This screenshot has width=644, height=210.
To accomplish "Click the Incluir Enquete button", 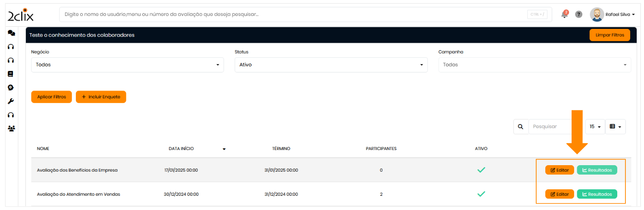I will point(101,97).
